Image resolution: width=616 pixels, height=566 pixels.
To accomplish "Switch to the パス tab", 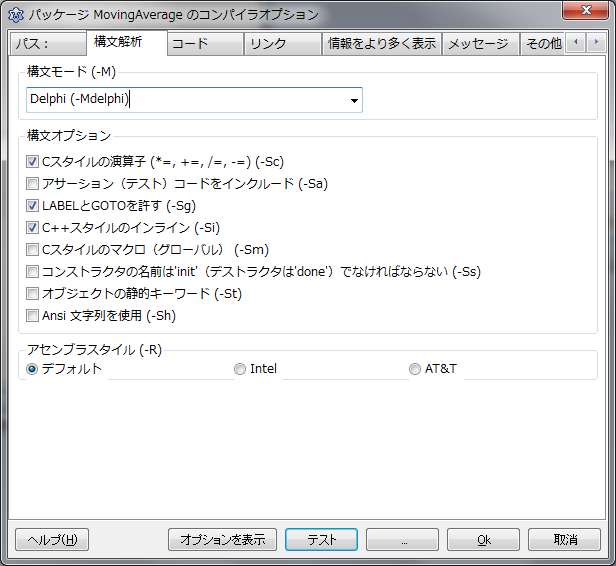I will (x=47, y=44).
